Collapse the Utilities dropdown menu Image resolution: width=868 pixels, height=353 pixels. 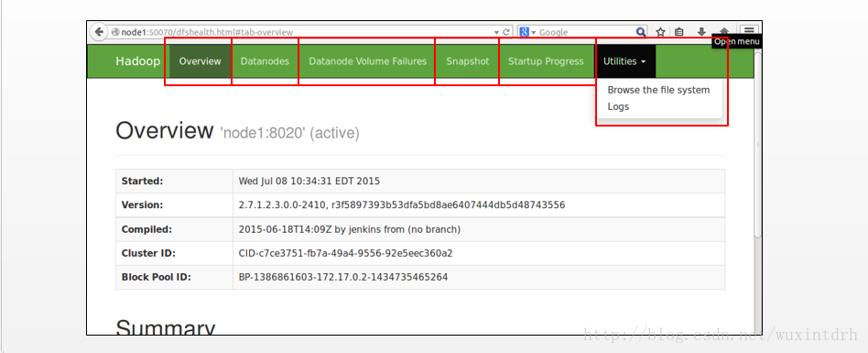point(625,61)
